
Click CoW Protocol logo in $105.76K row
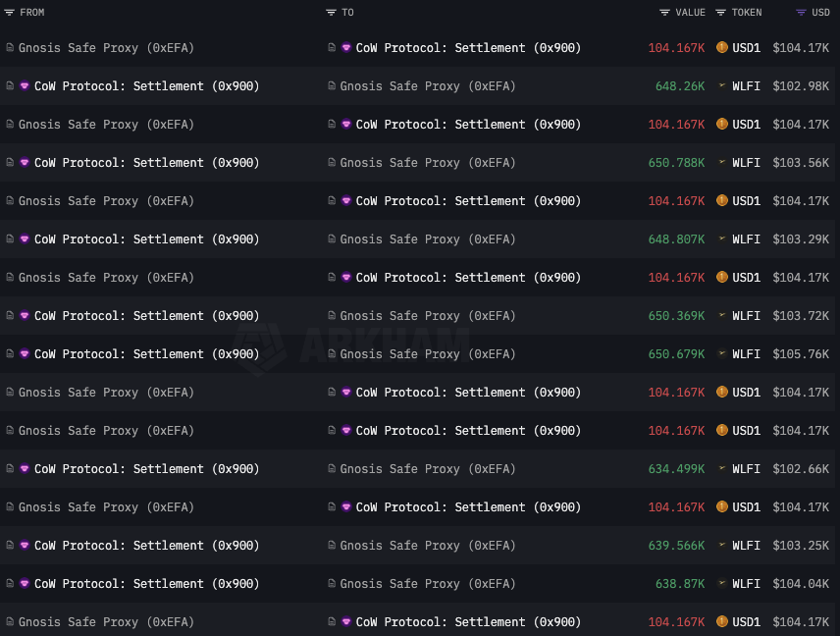(x=25, y=354)
